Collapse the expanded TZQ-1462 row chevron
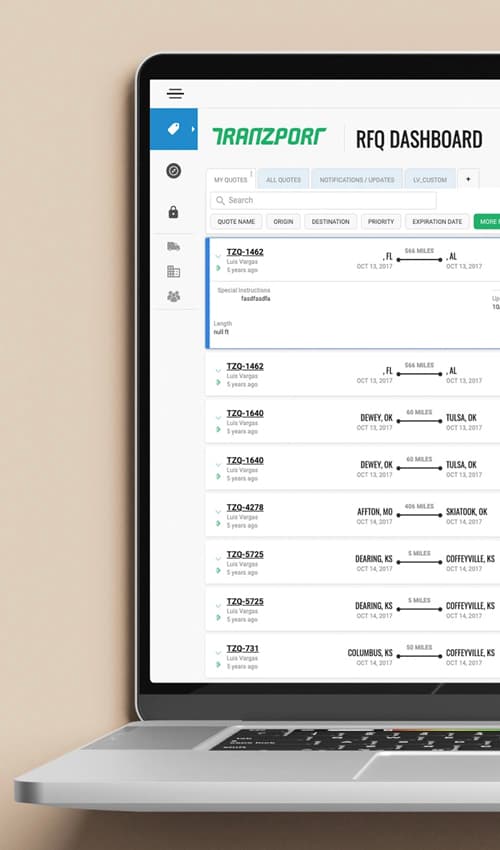 [x=218, y=255]
